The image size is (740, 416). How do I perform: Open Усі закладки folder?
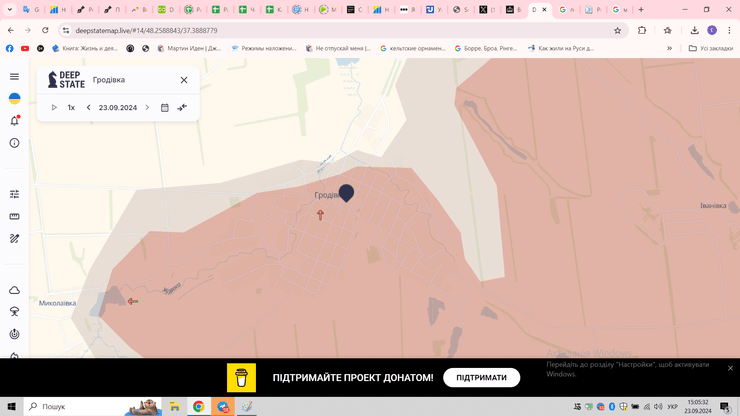pos(710,48)
